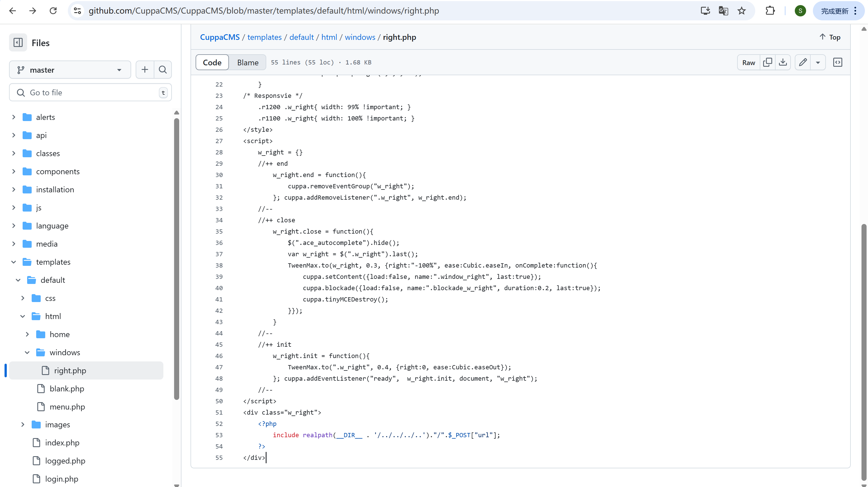
Task: Install app icon in address bar
Action: [705, 11]
